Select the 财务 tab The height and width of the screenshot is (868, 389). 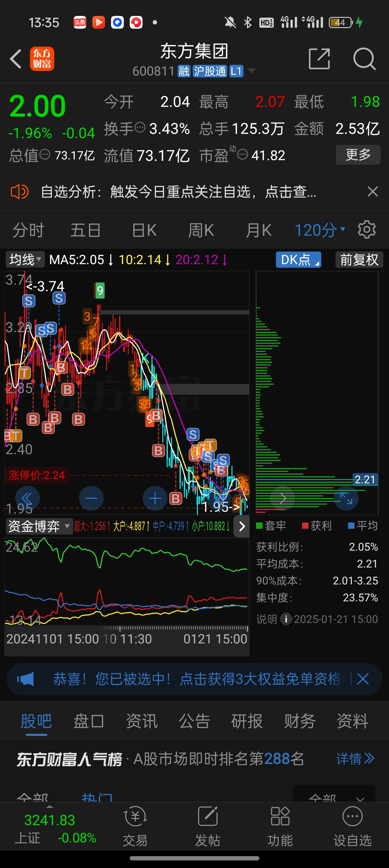click(300, 721)
